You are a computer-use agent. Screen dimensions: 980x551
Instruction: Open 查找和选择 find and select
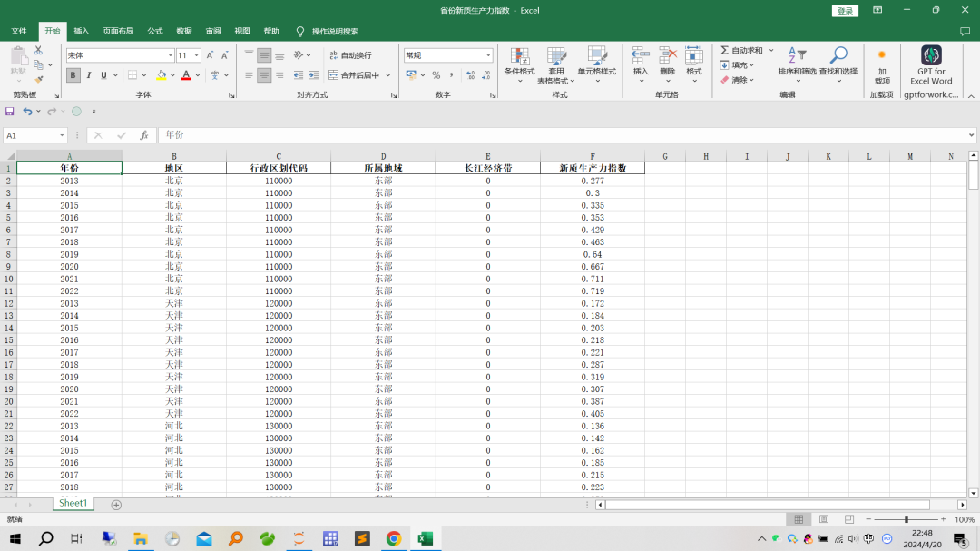point(838,64)
